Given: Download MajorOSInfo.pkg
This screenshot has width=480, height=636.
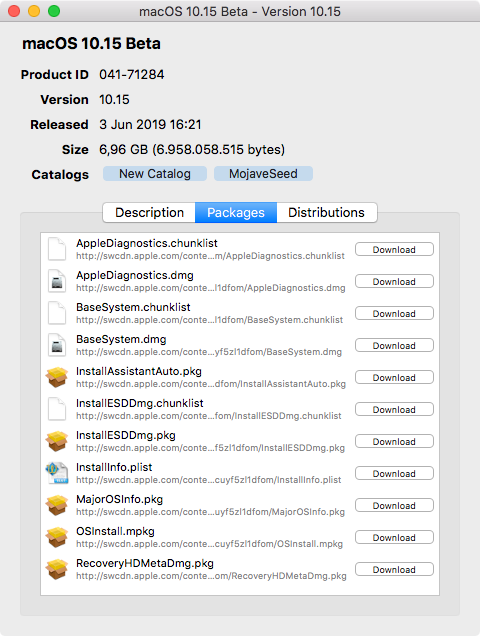Looking at the screenshot, I should (394, 505).
